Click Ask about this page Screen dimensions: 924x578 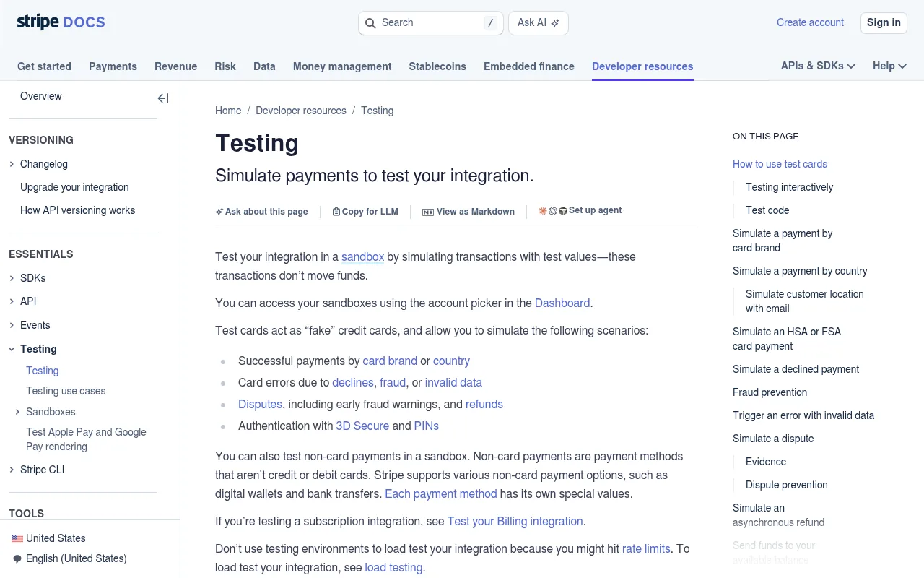tap(261, 212)
